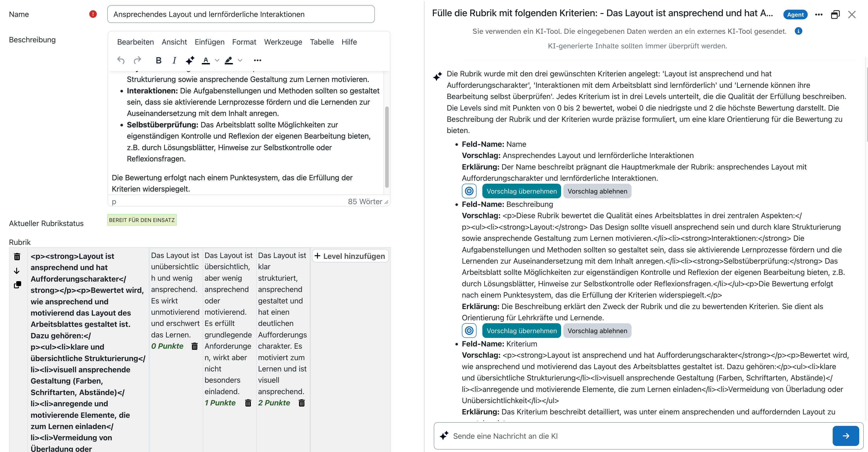Apply the highlight color in the editor

(228, 60)
